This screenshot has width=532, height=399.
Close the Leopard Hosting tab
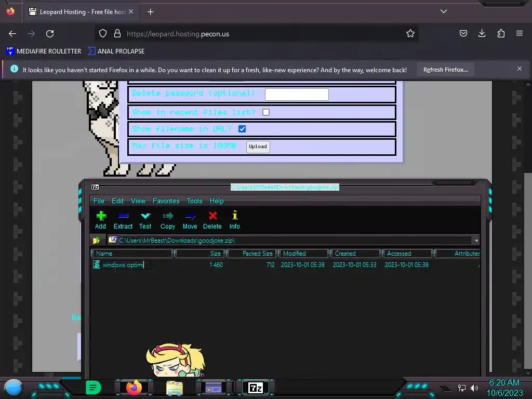(131, 11)
